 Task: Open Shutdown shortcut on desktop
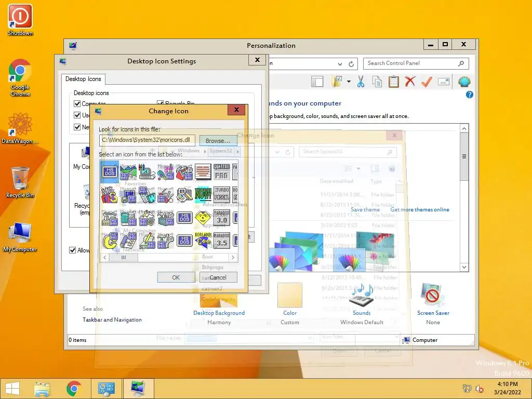(x=20, y=20)
